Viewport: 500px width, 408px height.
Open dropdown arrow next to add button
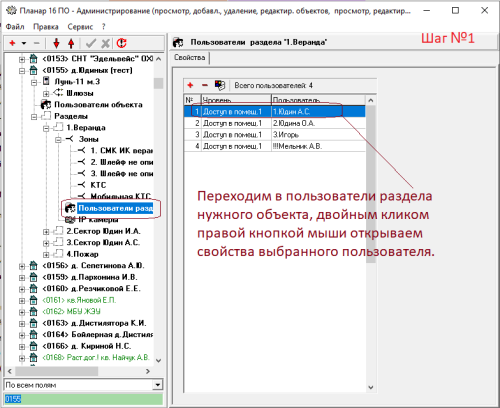pyautogui.click(x=24, y=43)
